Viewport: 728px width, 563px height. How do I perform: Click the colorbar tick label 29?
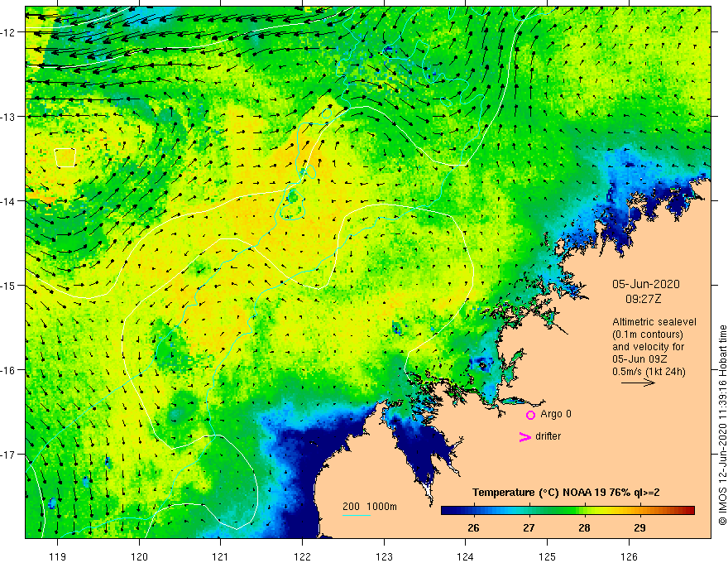click(639, 528)
